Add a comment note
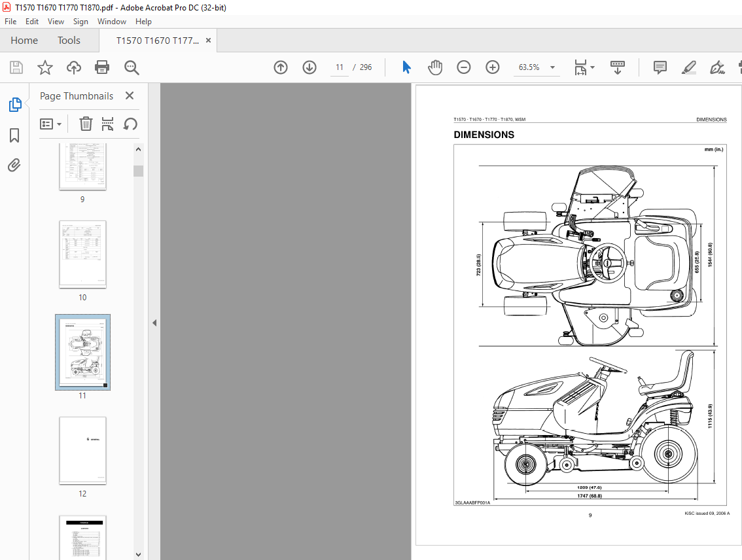 click(660, 67)
